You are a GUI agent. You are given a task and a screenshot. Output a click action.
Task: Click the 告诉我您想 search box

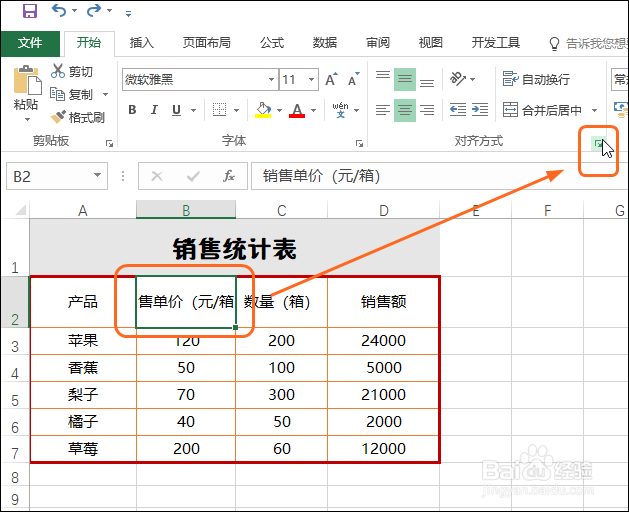[588, 43]
